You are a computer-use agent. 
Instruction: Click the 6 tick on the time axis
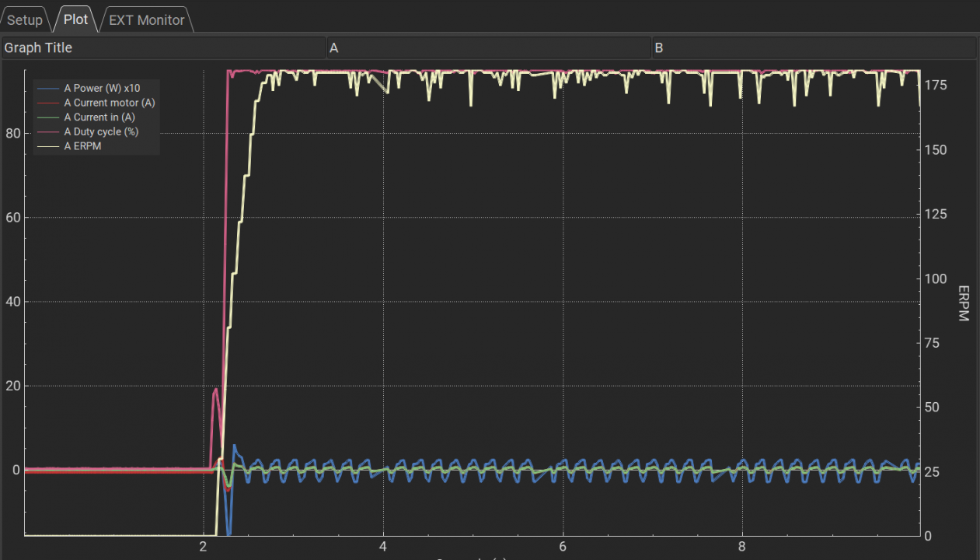click(563, 547)
